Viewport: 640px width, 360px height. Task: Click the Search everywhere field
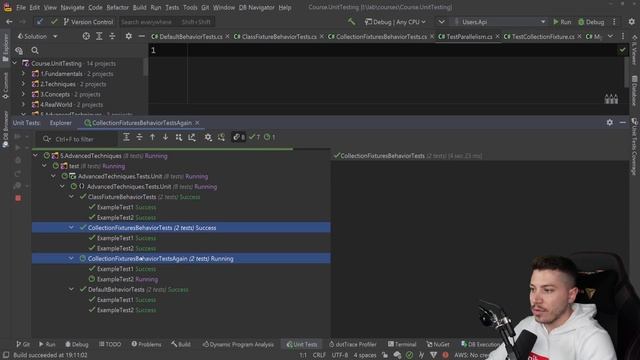[x=166, y=22]
